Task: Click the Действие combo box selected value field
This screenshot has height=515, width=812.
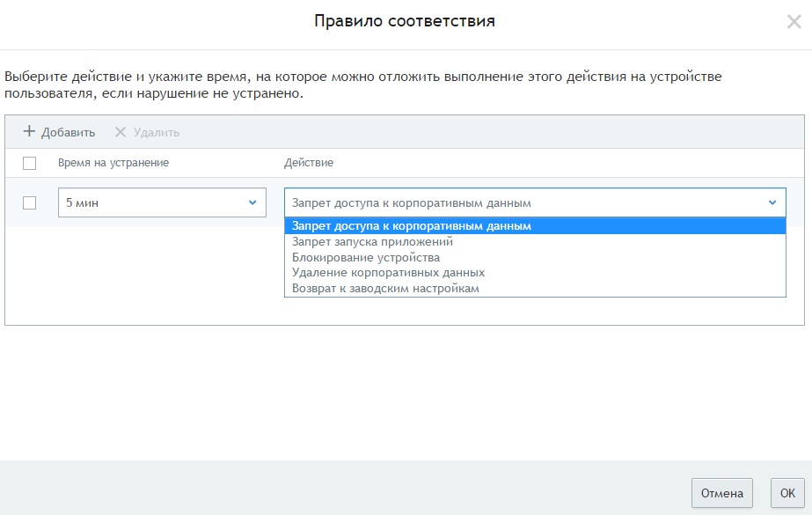Action: (525, 202)
